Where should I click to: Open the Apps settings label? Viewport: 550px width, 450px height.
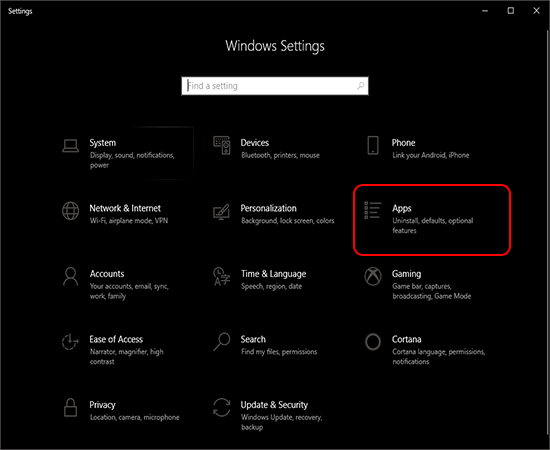402,208
